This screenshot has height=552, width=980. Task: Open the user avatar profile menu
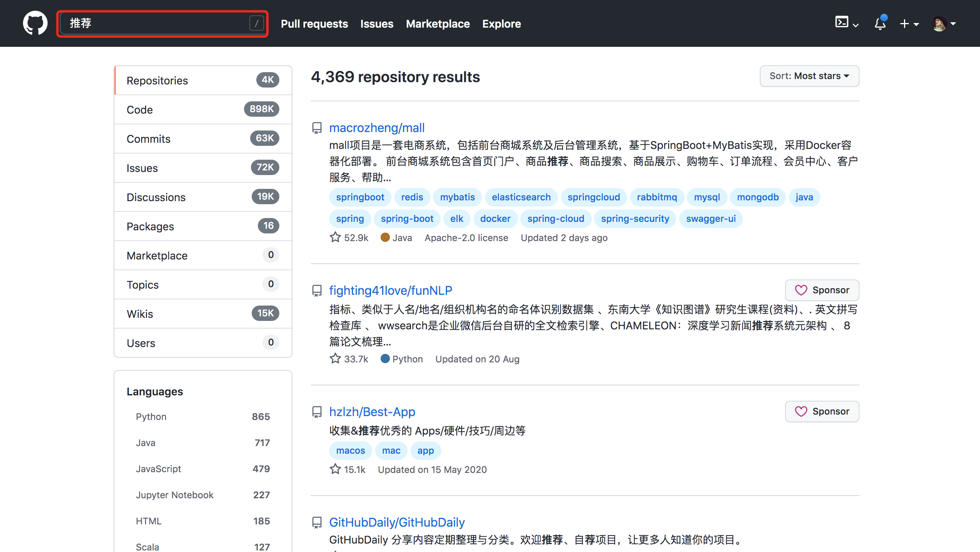coord(943,24)
